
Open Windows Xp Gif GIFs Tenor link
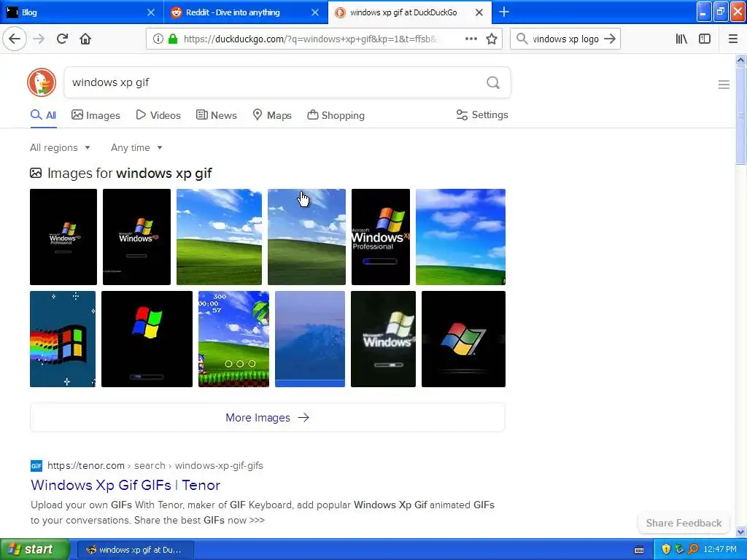[125, 485]
